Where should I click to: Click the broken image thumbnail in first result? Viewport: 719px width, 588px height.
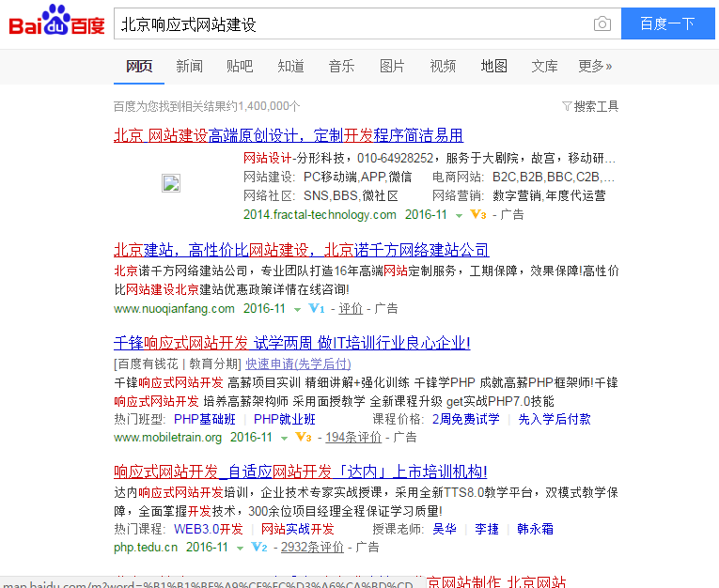171,183
